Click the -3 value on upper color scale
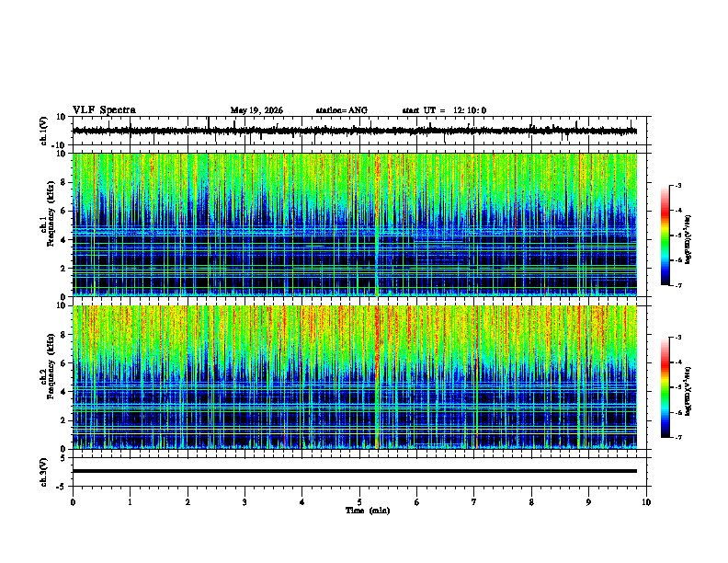 [678, 185]
